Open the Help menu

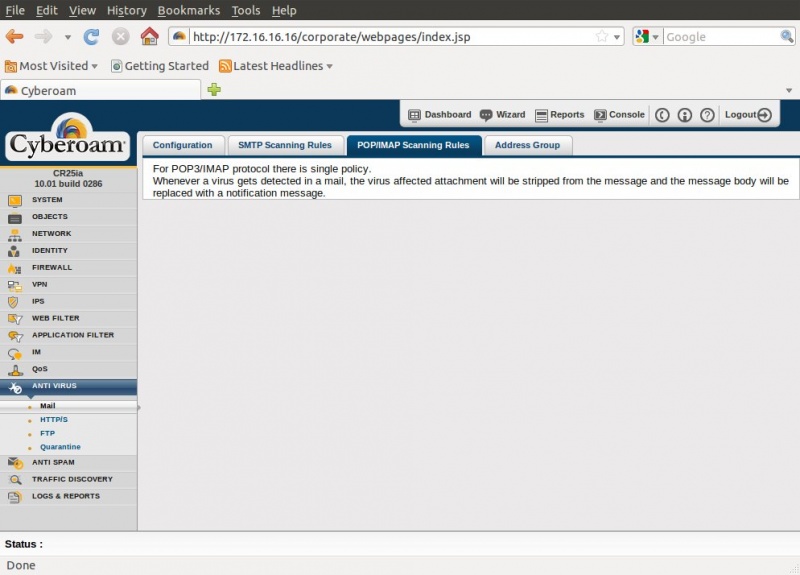coord(284,10)
